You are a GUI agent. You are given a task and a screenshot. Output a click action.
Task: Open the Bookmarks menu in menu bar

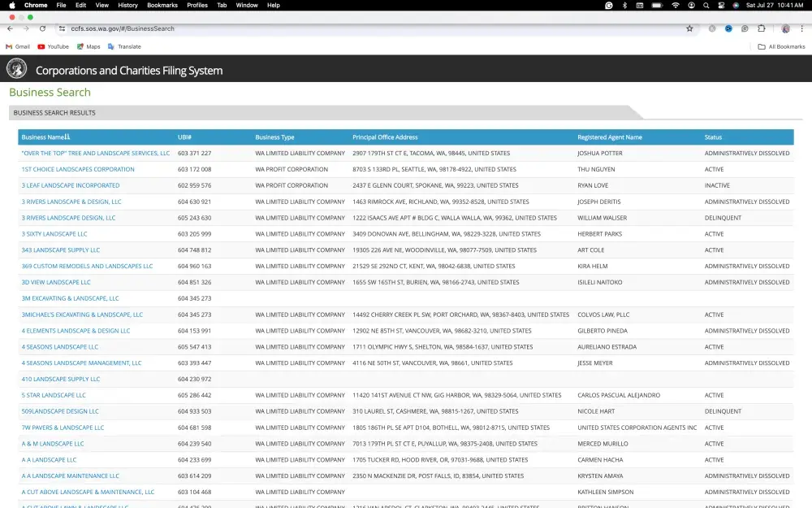click(162, 5)
